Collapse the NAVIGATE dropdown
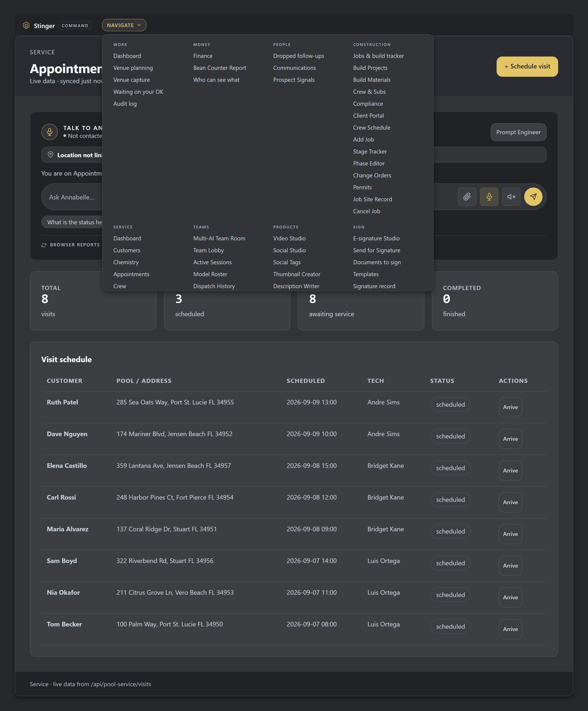The height and width of the screenshot is (711, 588). tap(124, 25)
